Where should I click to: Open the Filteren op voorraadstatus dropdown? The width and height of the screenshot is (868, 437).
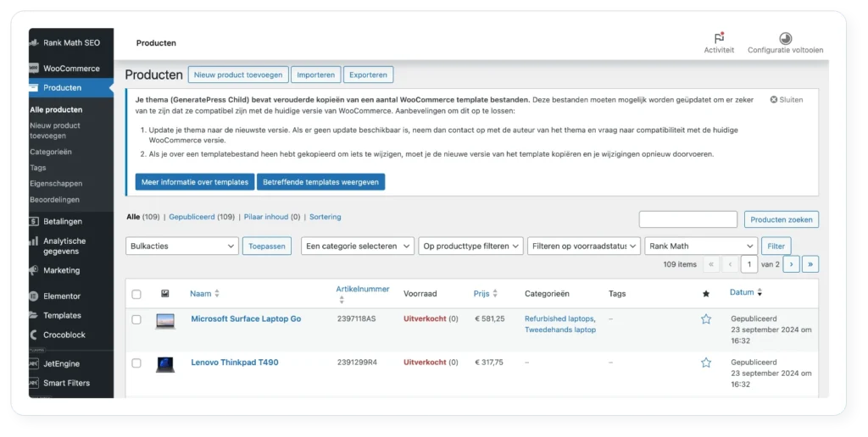tap(584, 246)
